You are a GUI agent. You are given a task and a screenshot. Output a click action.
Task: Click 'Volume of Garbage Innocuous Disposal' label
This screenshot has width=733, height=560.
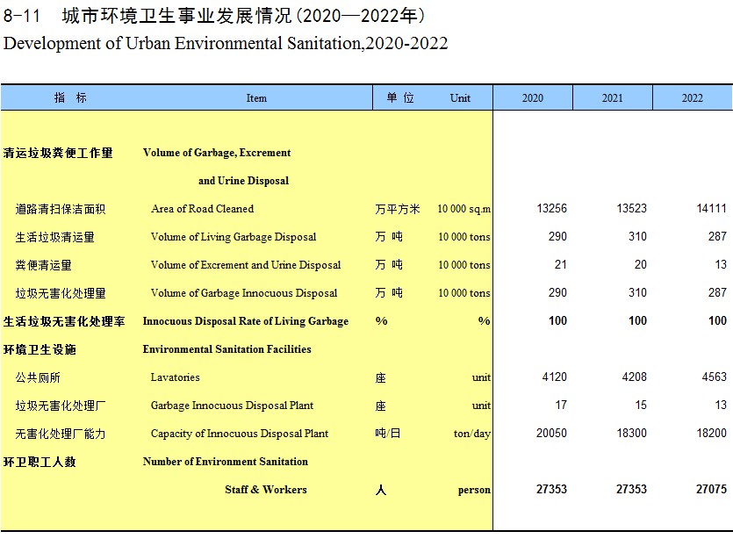(243, 293)
